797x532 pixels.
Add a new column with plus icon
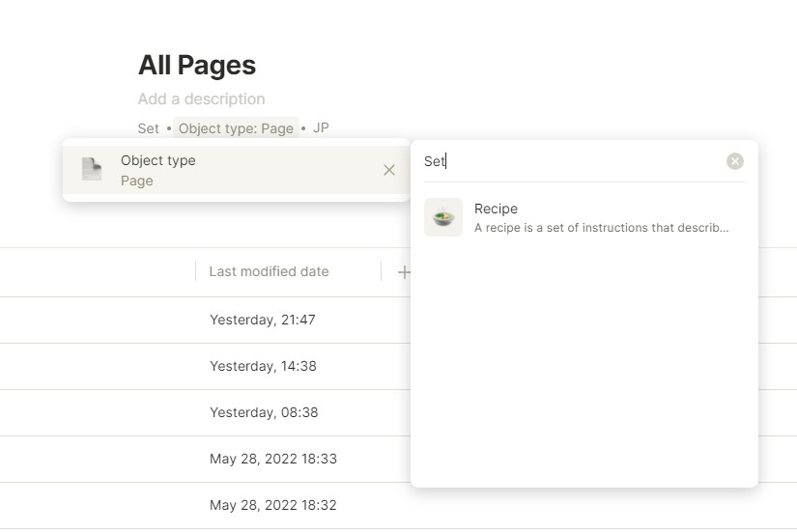pos(404,272)
